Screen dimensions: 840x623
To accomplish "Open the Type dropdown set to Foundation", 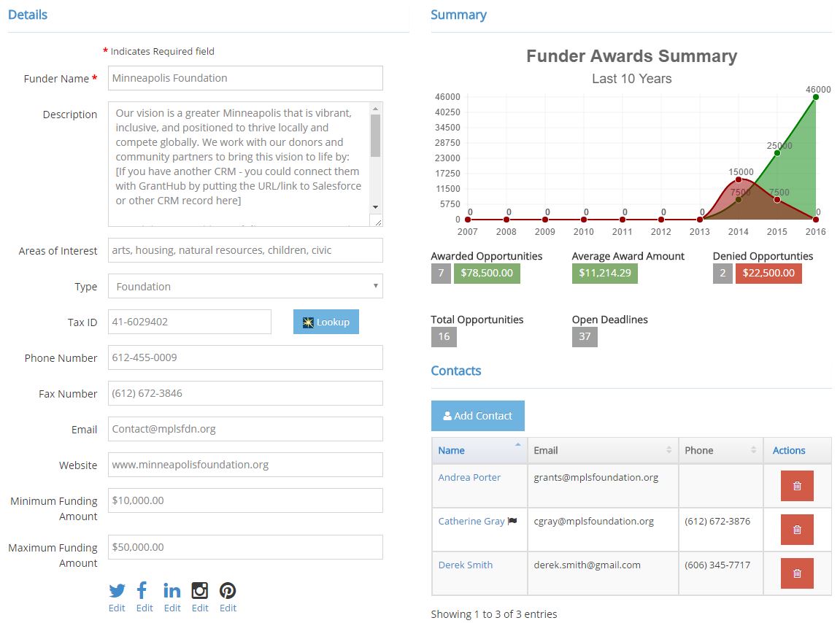I will pyautogui.click(x=245, y=286).
